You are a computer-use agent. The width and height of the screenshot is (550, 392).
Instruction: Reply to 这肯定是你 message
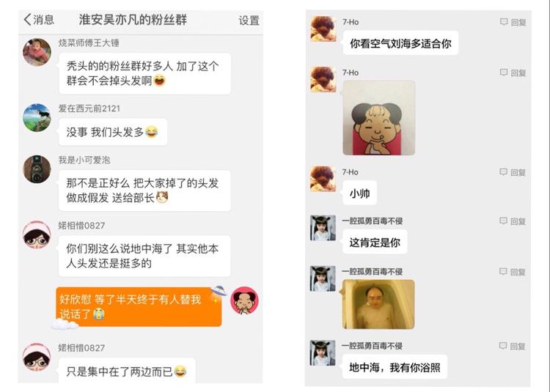[513, 221]
